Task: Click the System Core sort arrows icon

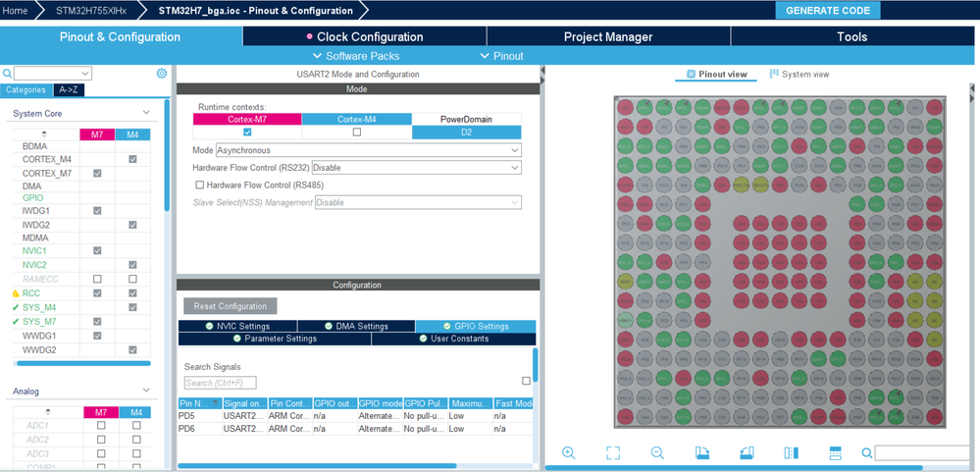Action: coord(44,134)
